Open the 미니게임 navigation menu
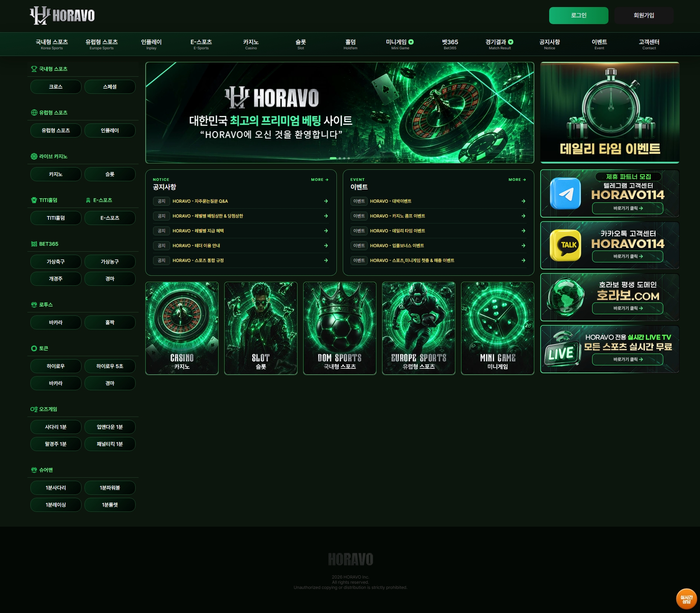 tap(400, 44)
